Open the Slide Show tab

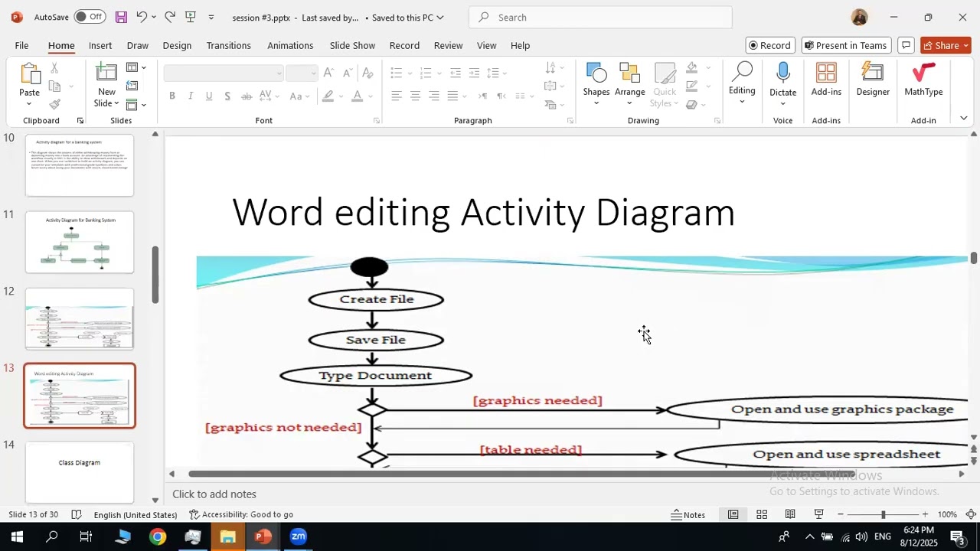(x=352, y=45)
